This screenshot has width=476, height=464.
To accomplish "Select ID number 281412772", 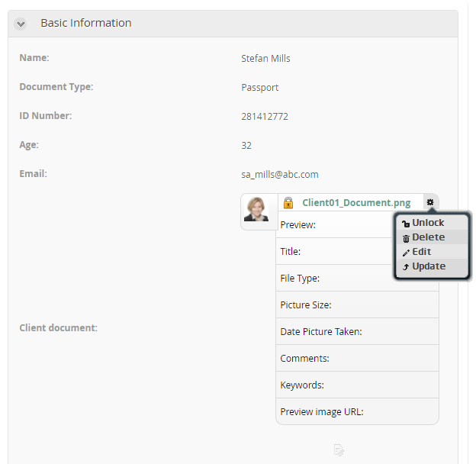I will click(x=265, y=116).
